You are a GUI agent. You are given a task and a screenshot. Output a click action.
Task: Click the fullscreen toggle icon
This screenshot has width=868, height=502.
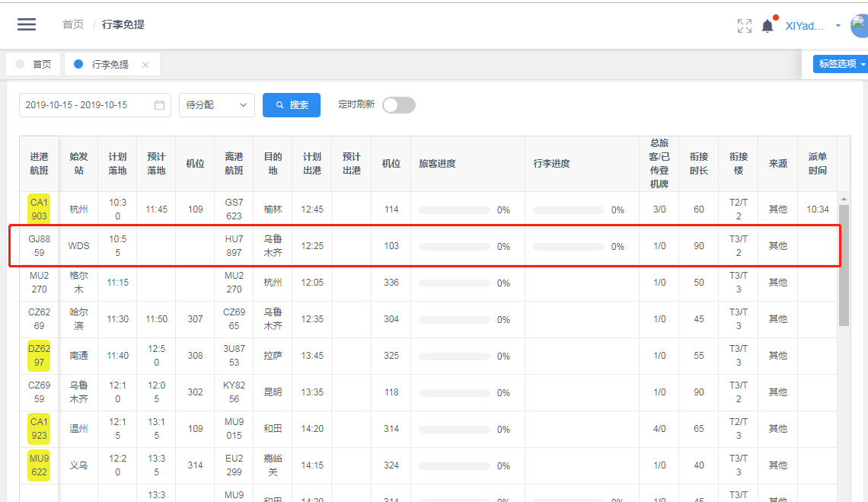(745, 25)
